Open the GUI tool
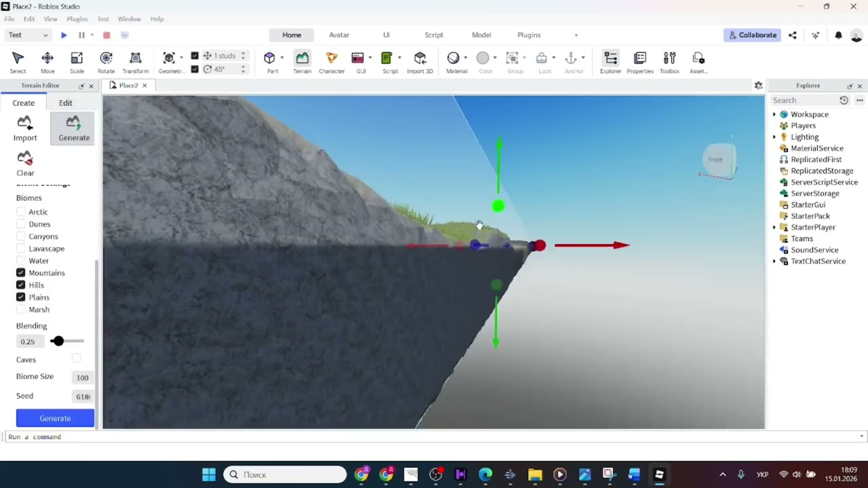Viewport: 868px width, 488px height. pos(358,62)
